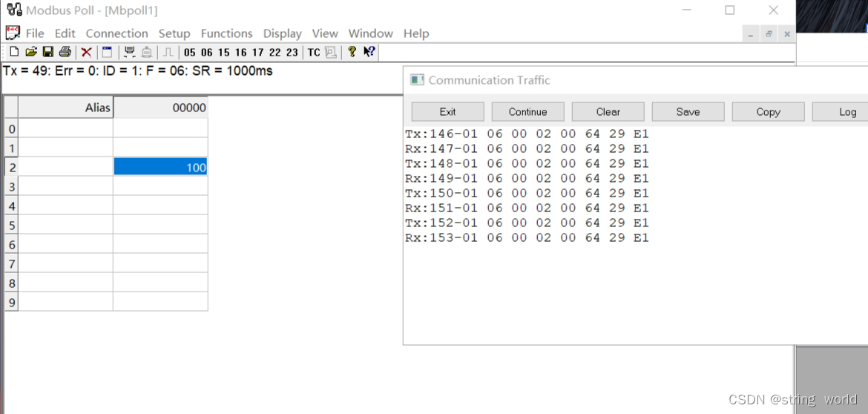Open a file with the folder toolbar icon
This screenshot has height=414, width=868.
click(31, 52)
